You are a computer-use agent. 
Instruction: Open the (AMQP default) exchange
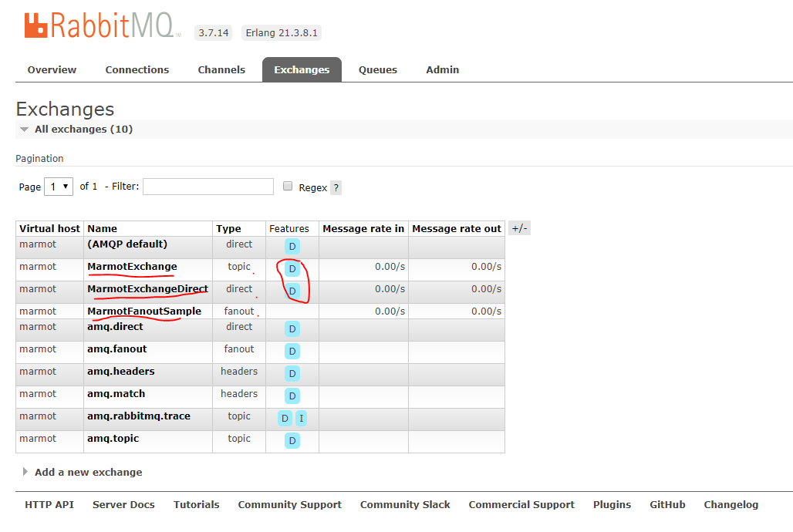click(127, 244)
